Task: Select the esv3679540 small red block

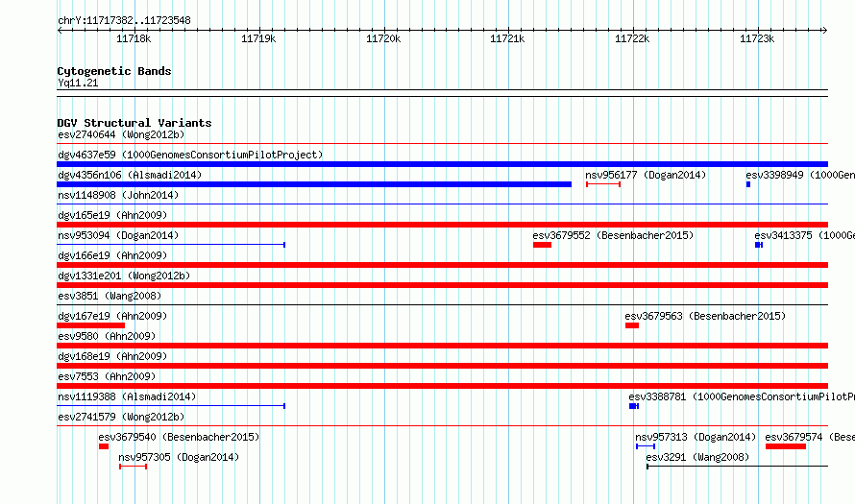Action: click(x=104, y=446)
